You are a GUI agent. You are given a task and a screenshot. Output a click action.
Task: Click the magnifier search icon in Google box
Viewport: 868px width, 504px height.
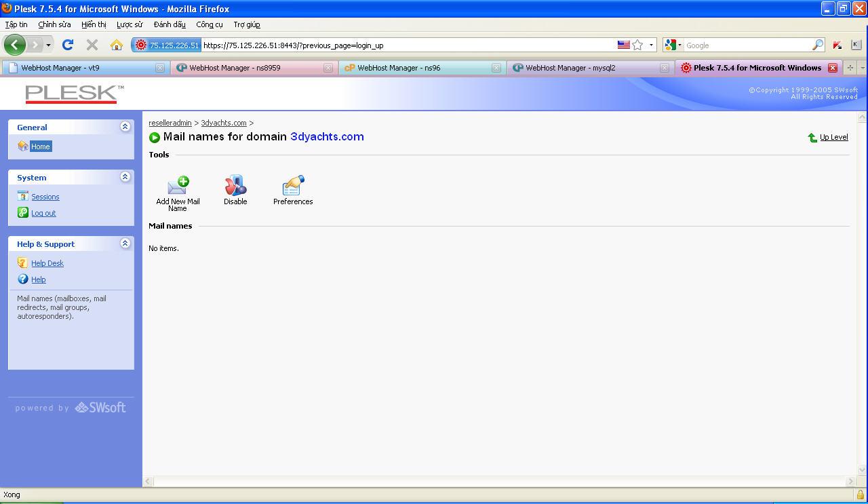(818, 45)
